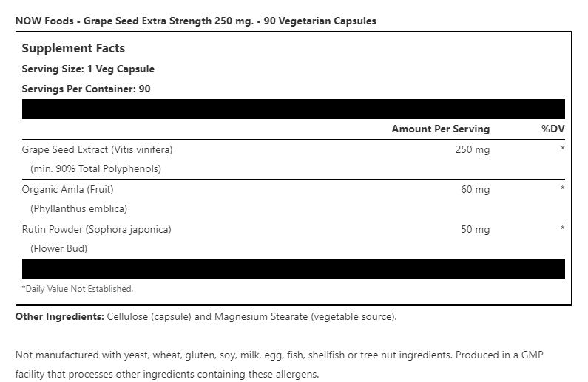Click the Amount Per Serving column header

440,129
